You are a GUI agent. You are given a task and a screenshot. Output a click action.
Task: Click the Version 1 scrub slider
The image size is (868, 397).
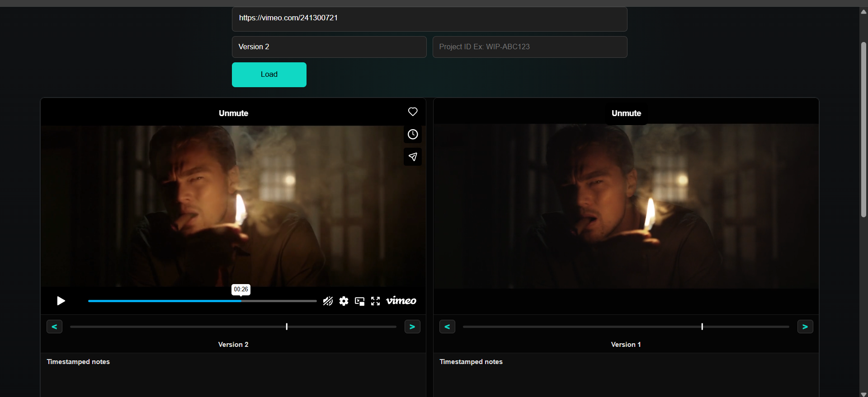(626, 327)
